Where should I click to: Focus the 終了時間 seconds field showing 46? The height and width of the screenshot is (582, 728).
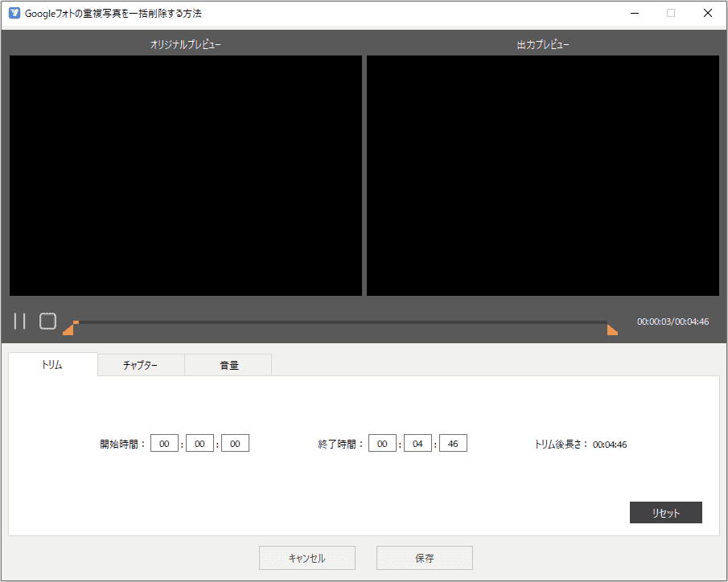pos(453,444)
